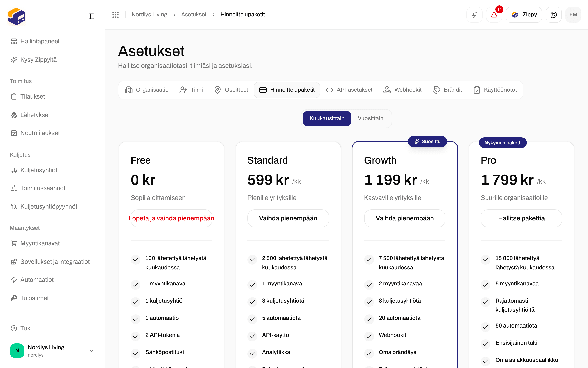The image size is (588, 368).
Task: Open the apps grid menu
Action: [x=115, y=15]
